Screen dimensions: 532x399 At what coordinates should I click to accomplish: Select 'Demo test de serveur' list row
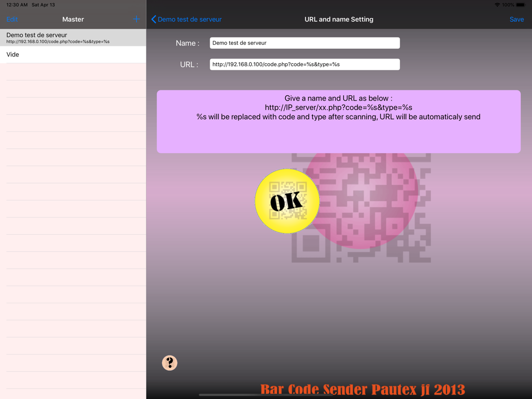[x=73, y=37]
